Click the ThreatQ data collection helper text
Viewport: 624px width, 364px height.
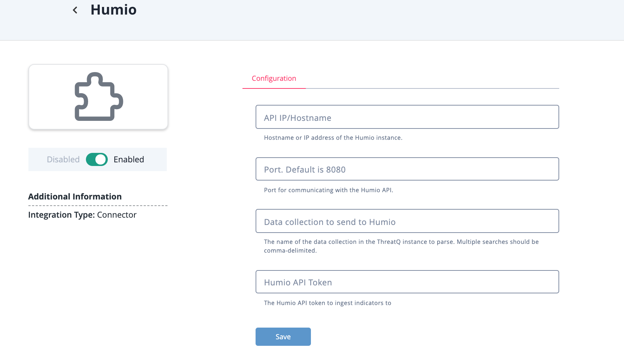[x=401, y=246]
